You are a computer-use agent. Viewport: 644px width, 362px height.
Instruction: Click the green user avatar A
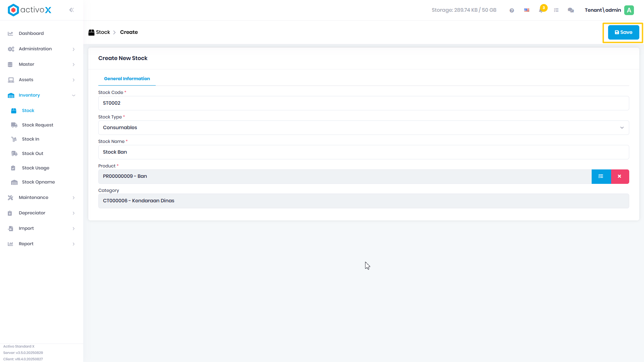point(629,10)
